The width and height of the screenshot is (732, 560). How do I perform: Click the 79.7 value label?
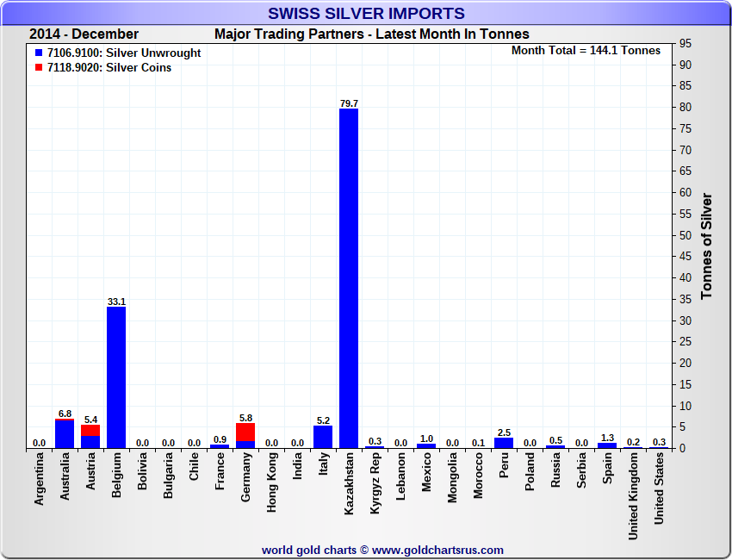coord(349,103)
